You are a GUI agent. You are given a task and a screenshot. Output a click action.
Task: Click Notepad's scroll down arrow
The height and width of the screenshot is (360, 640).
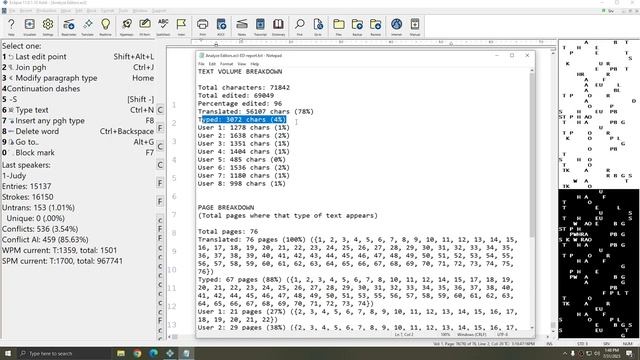click(531, 327)
